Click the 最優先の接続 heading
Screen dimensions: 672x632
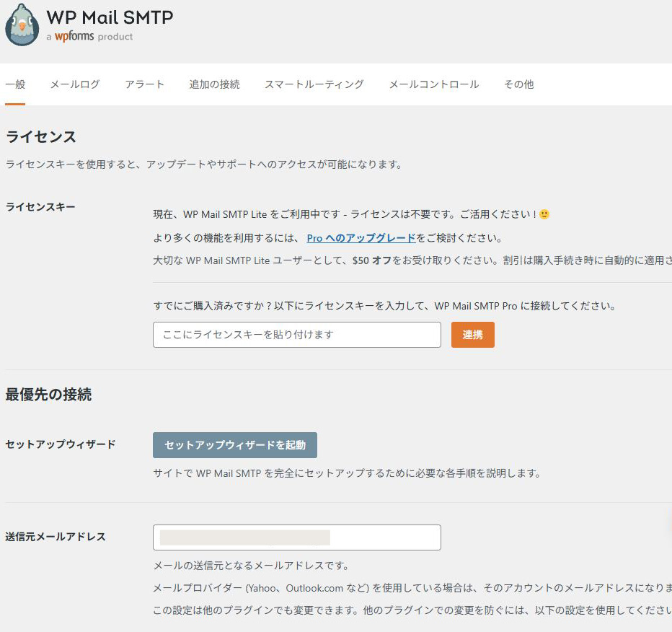tap(48, 395)
